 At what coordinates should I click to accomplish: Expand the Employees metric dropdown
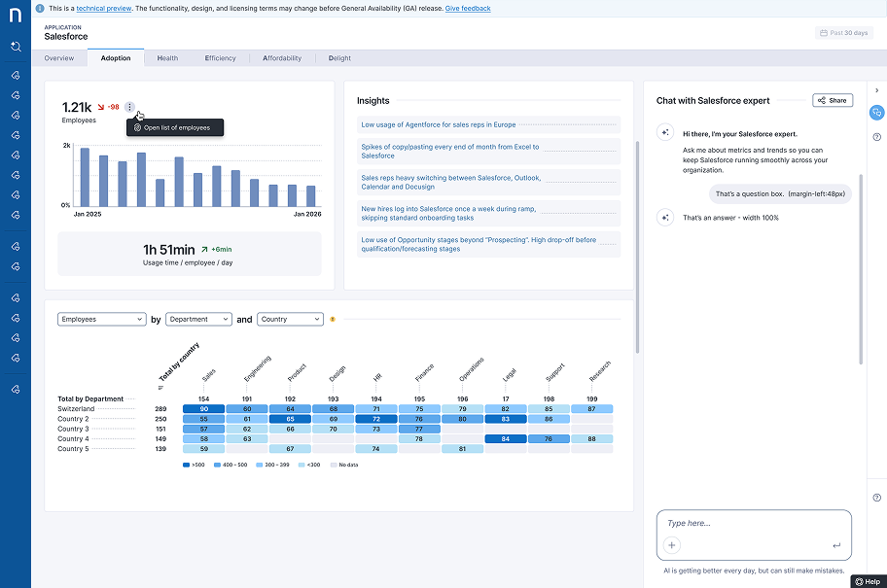click(102, 320)
